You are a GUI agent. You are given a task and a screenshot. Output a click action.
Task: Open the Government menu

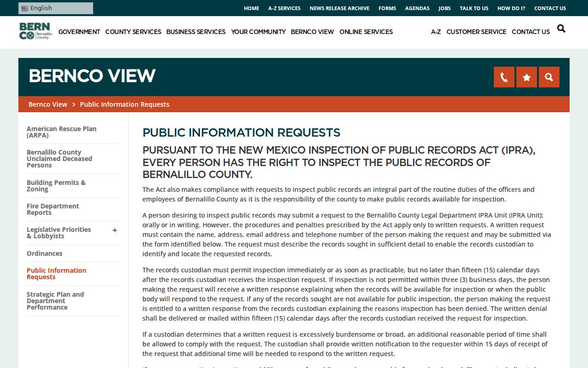[79, 32]
